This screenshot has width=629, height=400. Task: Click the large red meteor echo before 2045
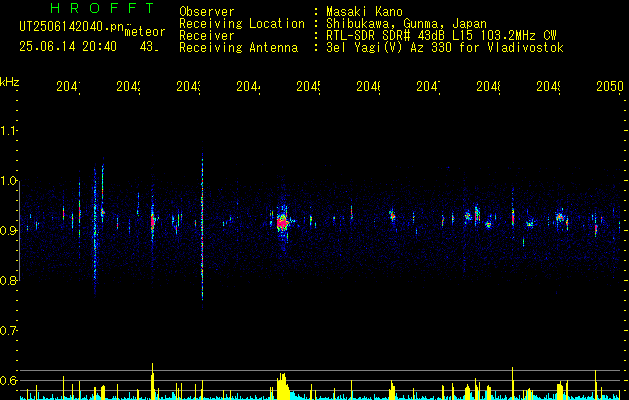[x=282, y=223]
